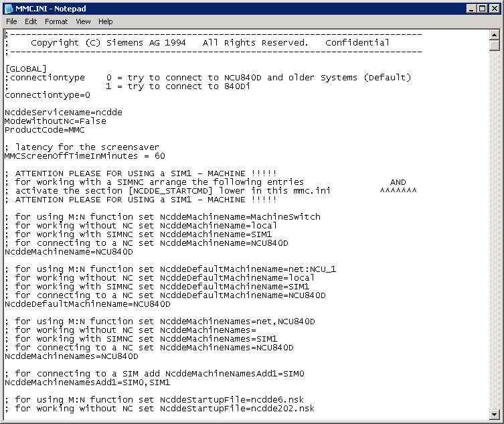Screen dimensions: 504x424
Task: Click comment with NcddeDefaultMachineName=SIM1
Action: tap(157, 287)
